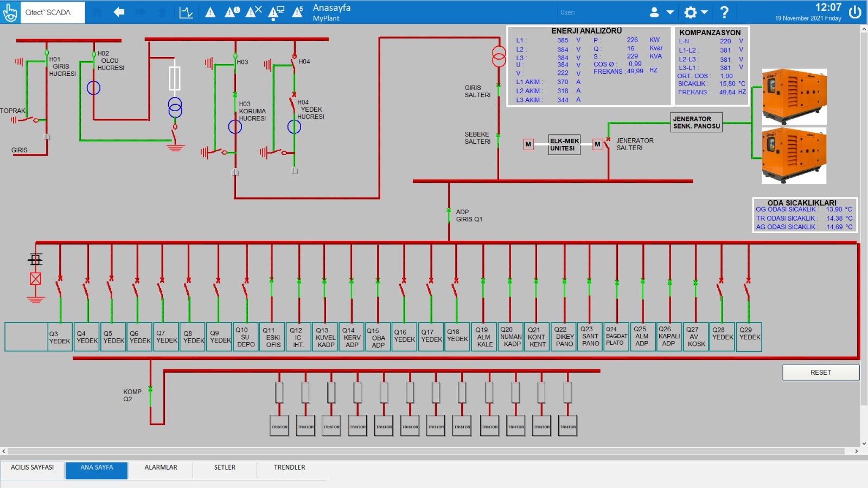Toggle the Q10 SU DEPO breaker switch

246,288
